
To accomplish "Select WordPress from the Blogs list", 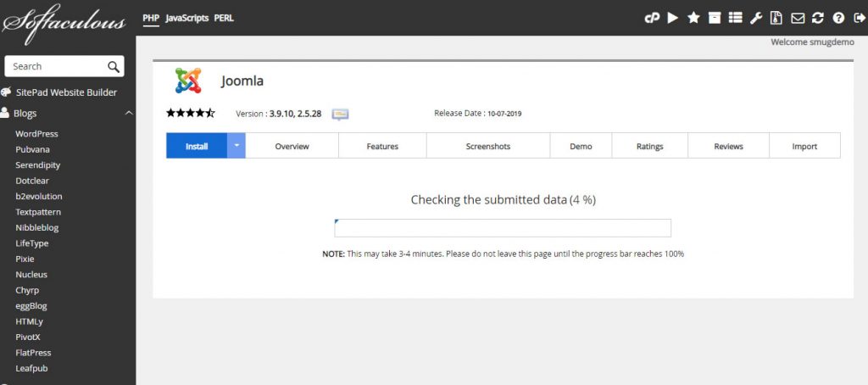I will (36, 134).
